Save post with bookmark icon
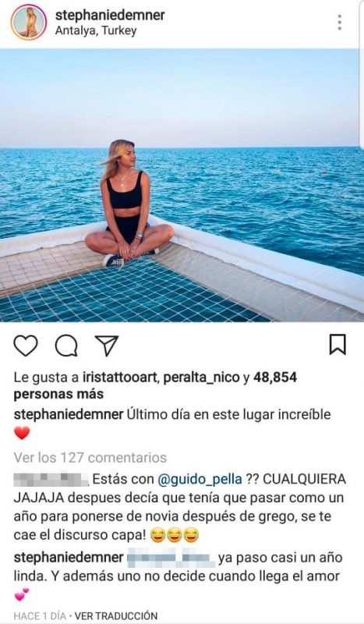This screenshot has height=624, width=364. pyautogui.click(x=337, y=345)
